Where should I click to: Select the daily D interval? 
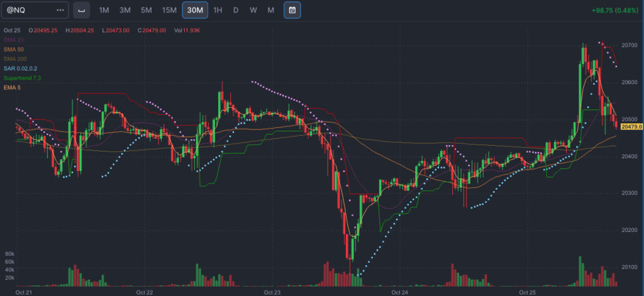[x=236, y=10]
